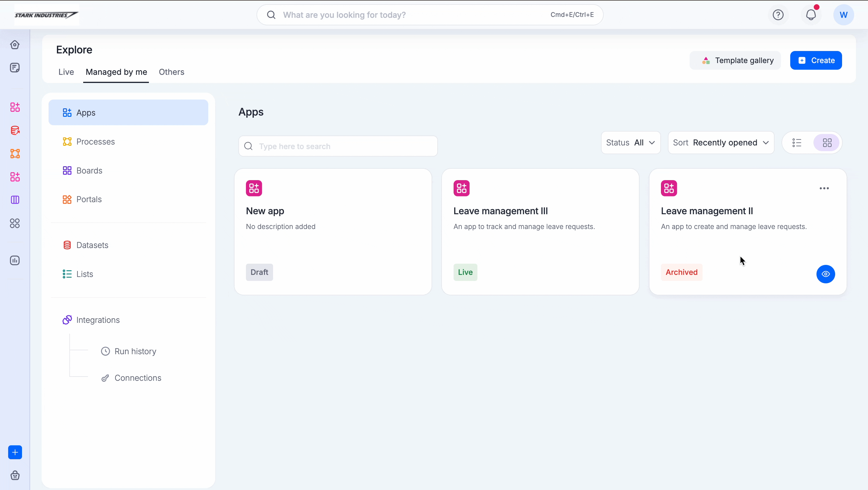
Task: Click the home icon in left sidebar
Action: [x=15, y=45]
